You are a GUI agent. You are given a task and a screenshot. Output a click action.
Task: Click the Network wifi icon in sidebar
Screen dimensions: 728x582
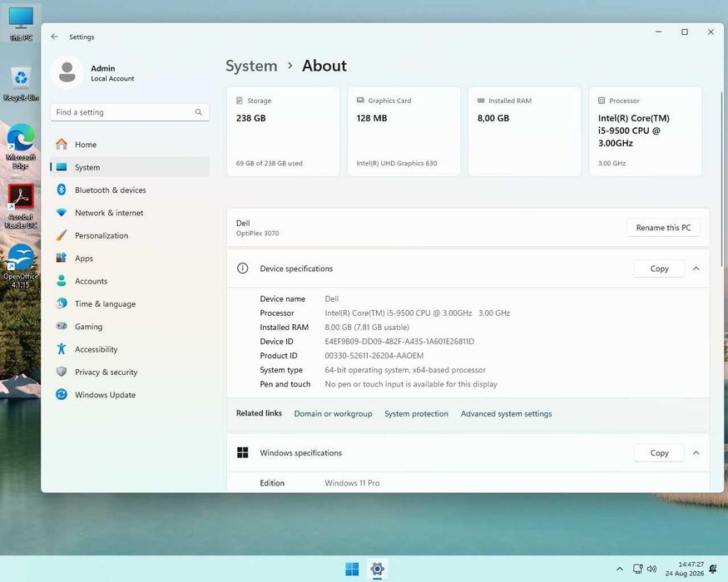(x=62, y=213)
